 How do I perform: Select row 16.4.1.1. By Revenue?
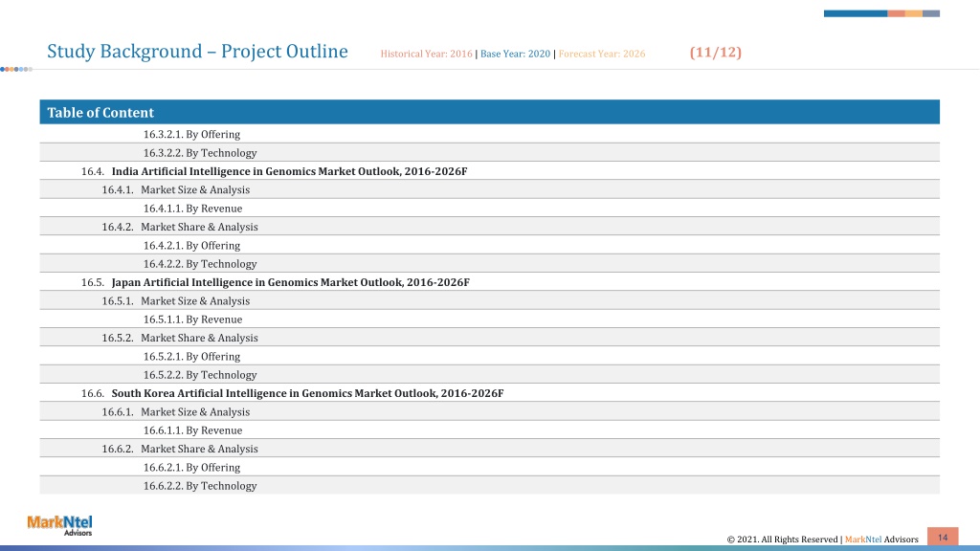489,208
